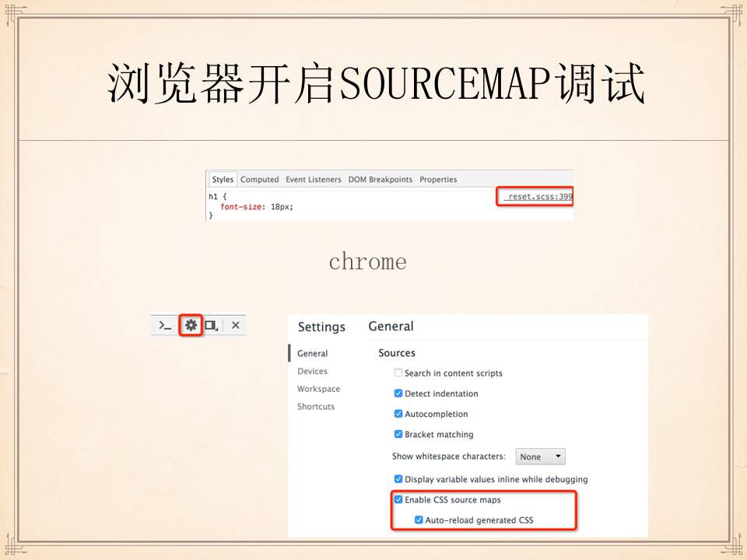747x560 pixels.
Task: Uncheck Autocompletion option
Action: pyautogui.click(x=398, y=414)
